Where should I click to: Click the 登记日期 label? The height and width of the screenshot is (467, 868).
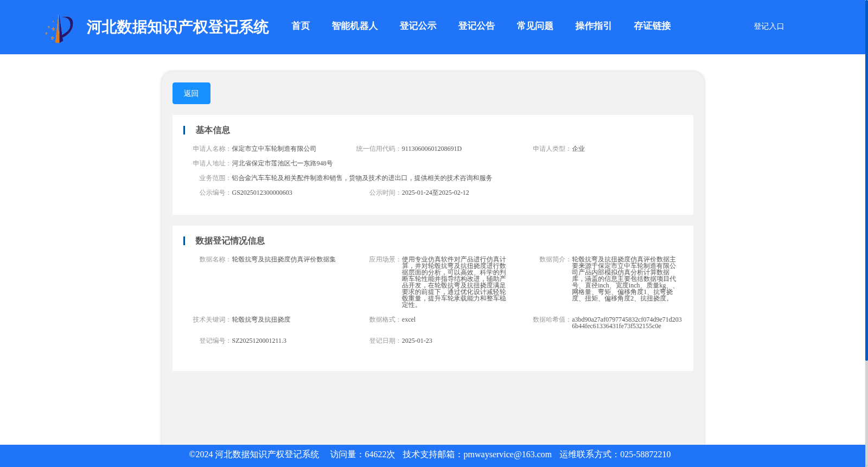tap(385, 341)
